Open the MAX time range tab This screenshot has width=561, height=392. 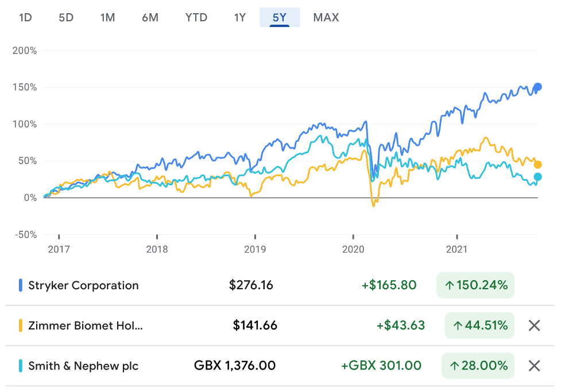(x=326, y=17)
